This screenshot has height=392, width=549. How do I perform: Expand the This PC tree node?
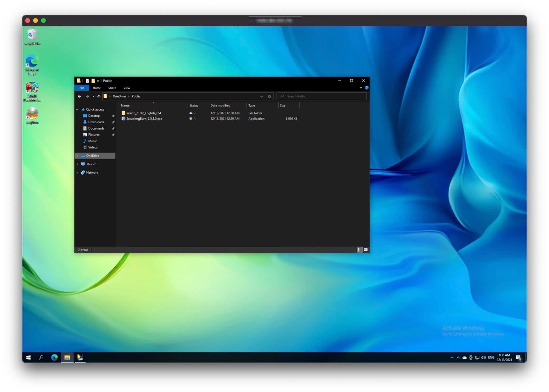(77, 164)
